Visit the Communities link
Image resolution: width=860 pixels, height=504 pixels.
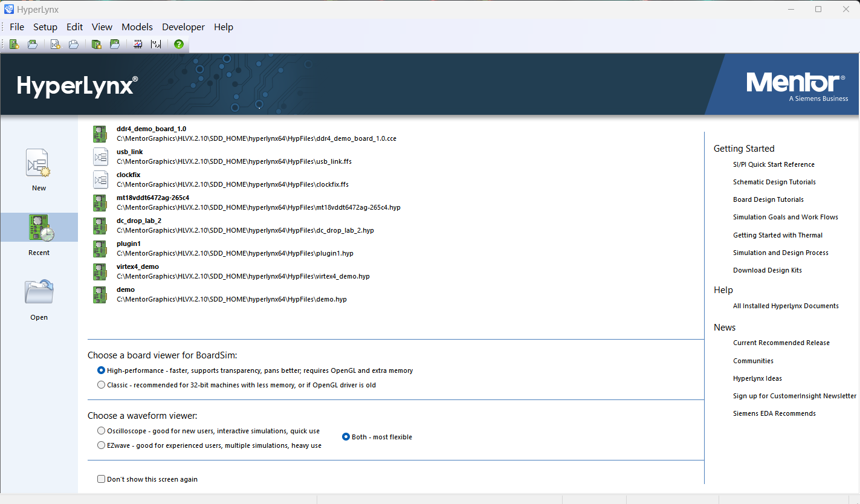[753, 361]
